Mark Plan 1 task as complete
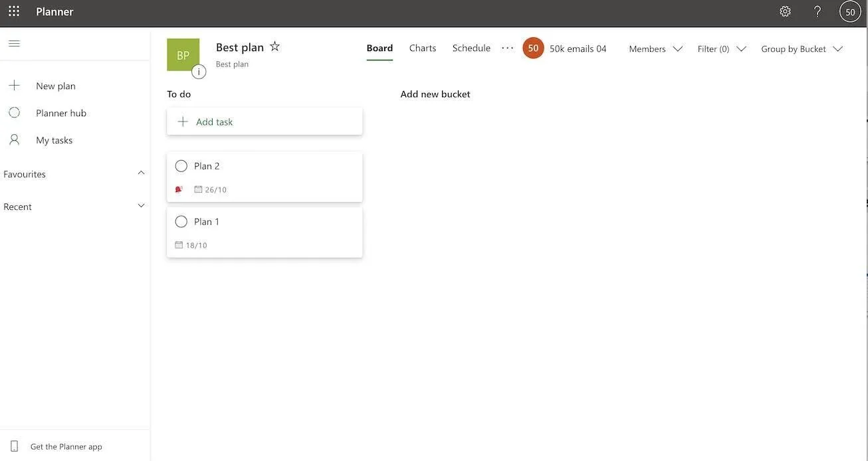 click(181, 222)
